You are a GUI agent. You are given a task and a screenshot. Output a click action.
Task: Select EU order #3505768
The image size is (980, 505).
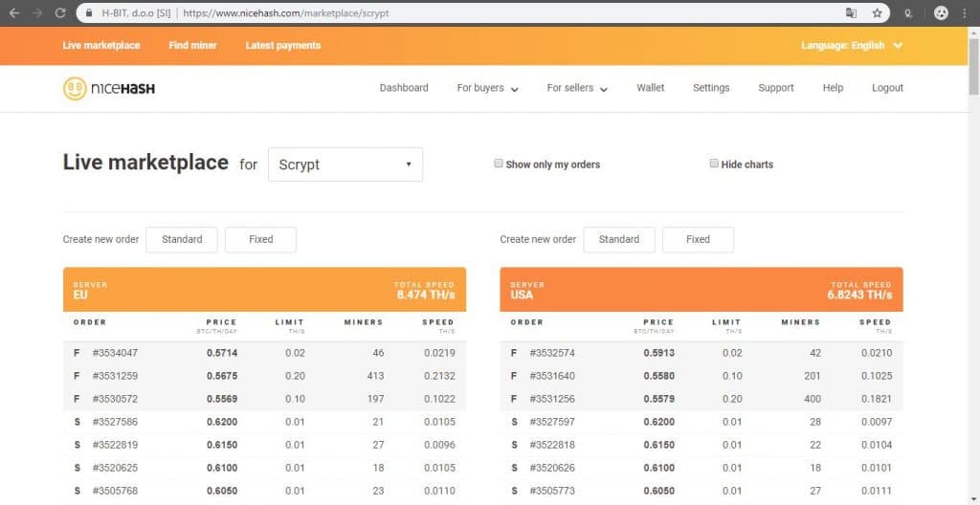pyautogui.click(x=264, y=492)
